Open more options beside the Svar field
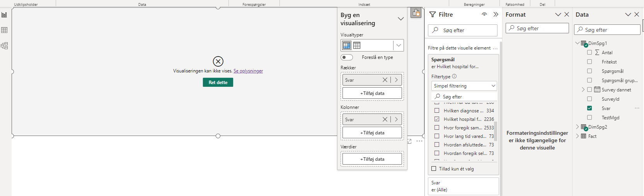Viewport: 644px width, 196px height. point(637,108)
